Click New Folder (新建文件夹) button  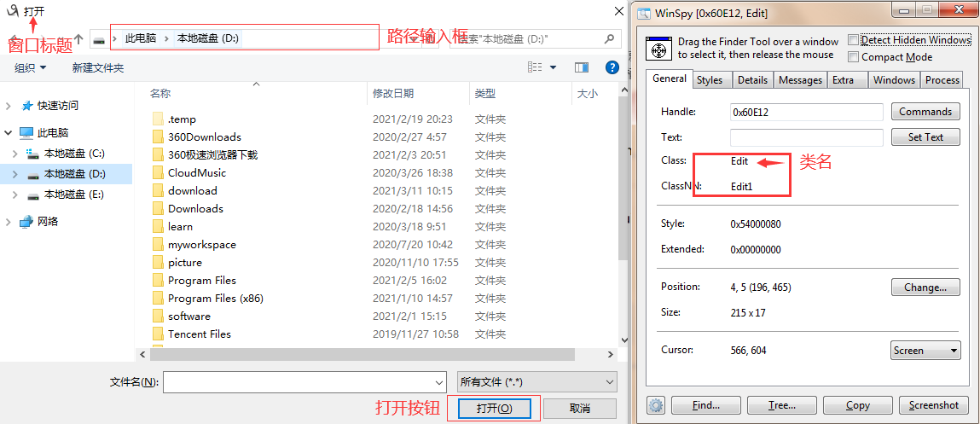pos(98,67)
